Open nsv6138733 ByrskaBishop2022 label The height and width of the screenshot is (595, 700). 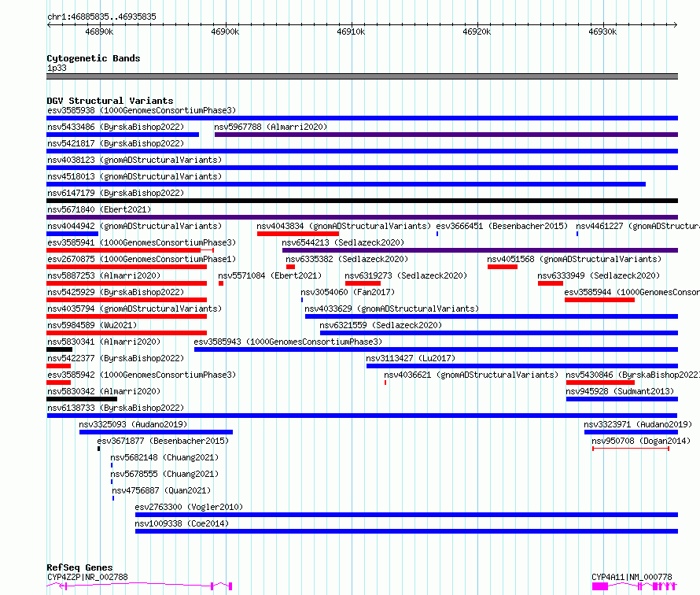[116, 408]
